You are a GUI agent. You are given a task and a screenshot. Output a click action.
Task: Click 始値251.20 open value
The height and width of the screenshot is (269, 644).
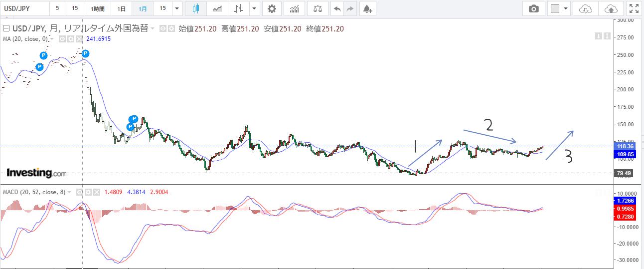pos(197,29)
